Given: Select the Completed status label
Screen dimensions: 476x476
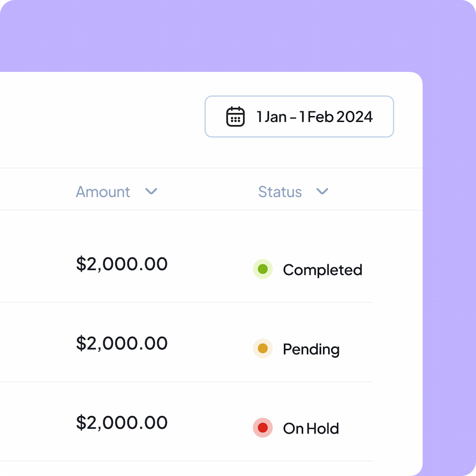Looking at the screenshot, I should (323, 270).
